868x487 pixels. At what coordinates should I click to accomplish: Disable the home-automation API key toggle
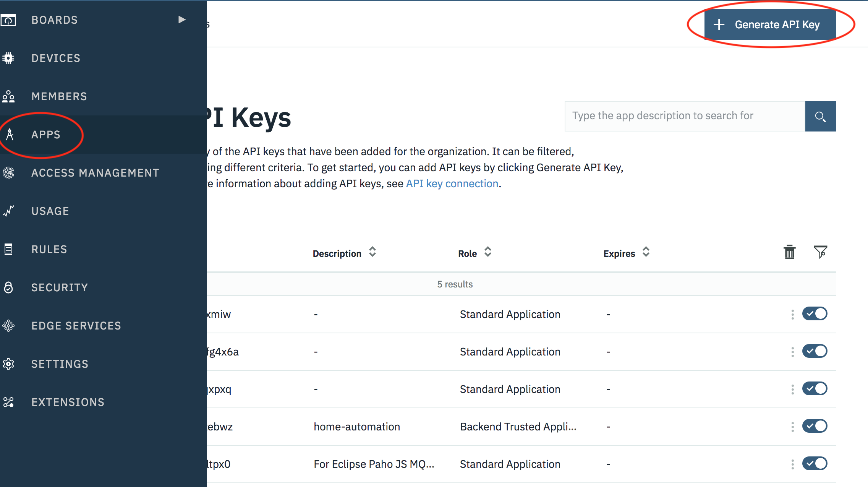pos(815,426)
